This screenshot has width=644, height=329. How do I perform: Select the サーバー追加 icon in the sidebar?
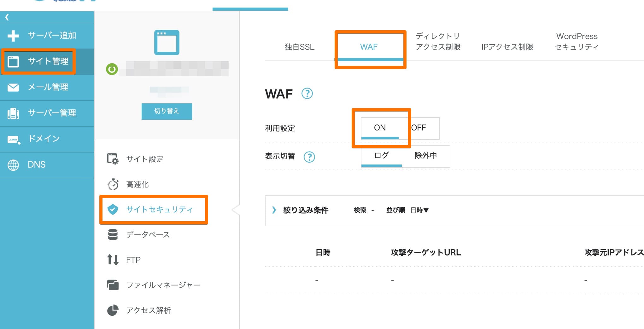13,35
